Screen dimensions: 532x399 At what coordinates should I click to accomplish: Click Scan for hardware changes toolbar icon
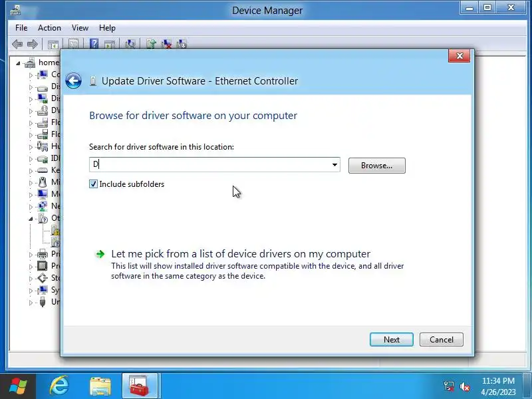130,44
